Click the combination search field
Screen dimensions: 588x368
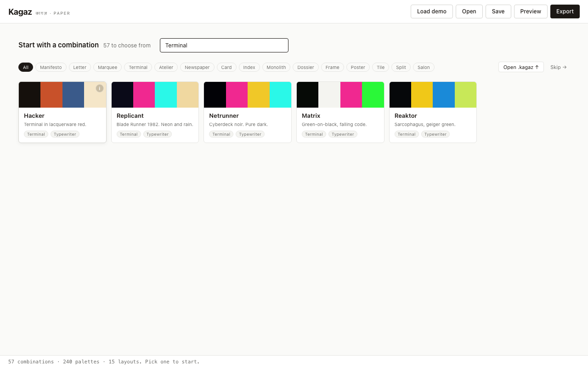click(224, 46)
